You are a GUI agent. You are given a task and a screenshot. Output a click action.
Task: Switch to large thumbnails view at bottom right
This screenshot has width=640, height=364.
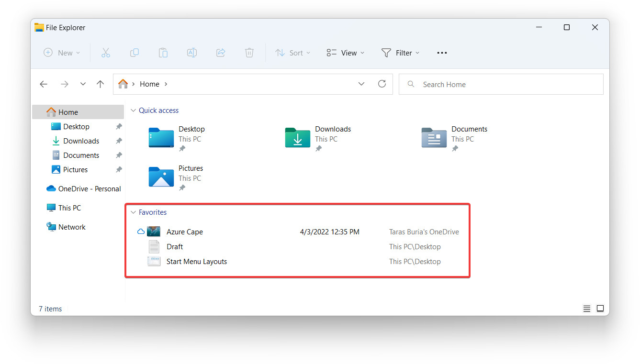click(600, 309)
